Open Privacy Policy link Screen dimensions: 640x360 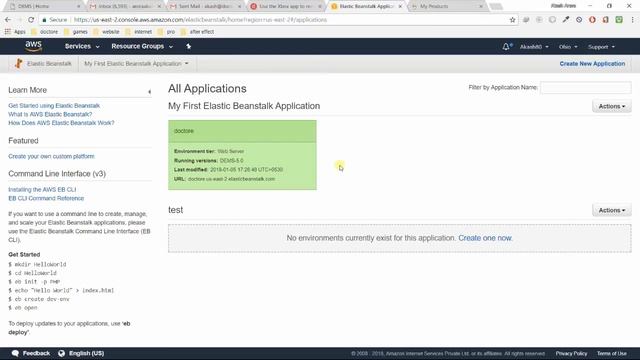[571, 353]
